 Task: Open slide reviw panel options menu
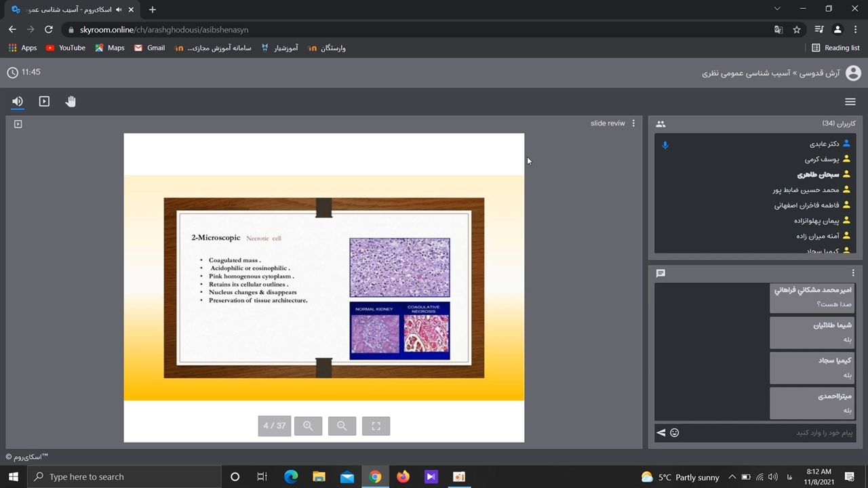pos(633,123)
